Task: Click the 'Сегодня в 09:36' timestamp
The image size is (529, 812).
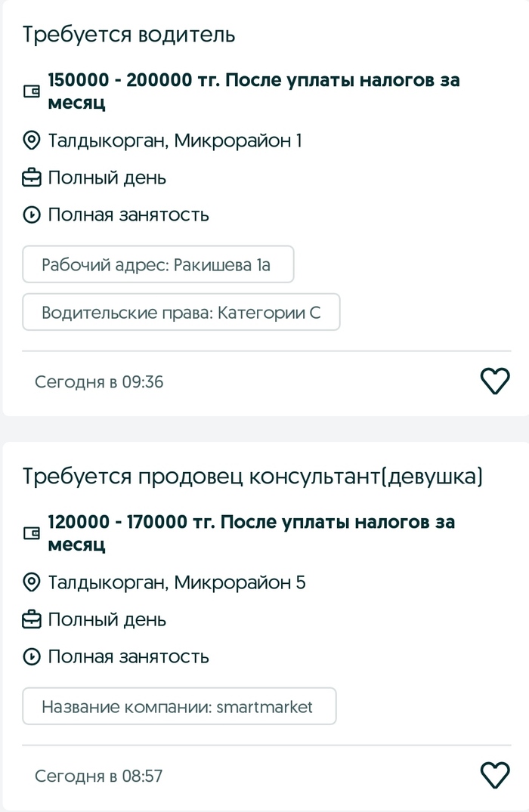Action: [x=99, y=382]
